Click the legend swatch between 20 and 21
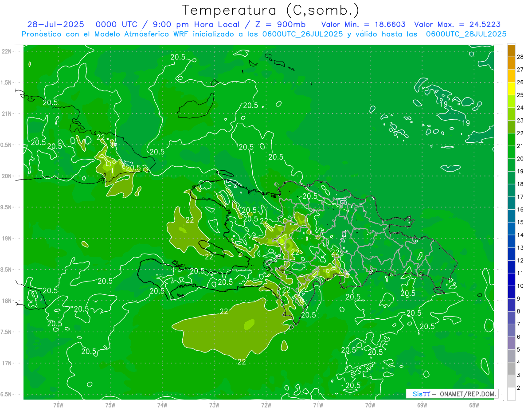The image size is (532, 411). [511, 152]
